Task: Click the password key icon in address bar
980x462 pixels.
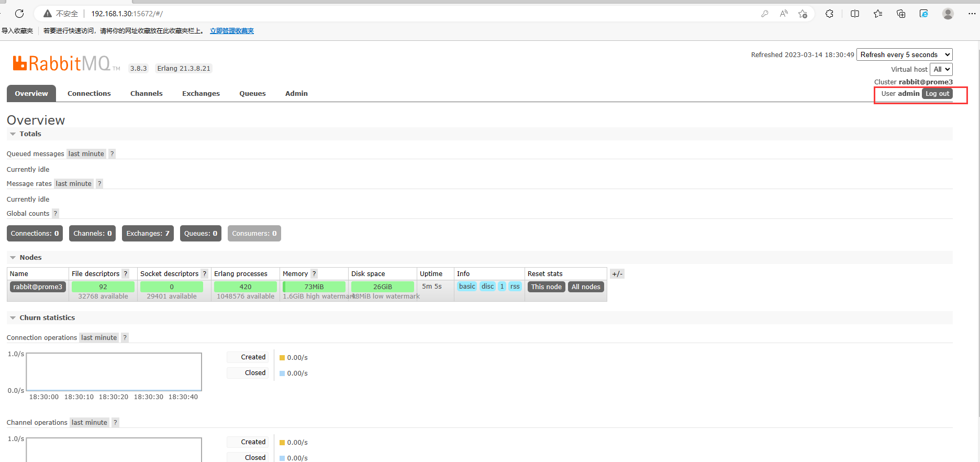Action: coord(765,14)
